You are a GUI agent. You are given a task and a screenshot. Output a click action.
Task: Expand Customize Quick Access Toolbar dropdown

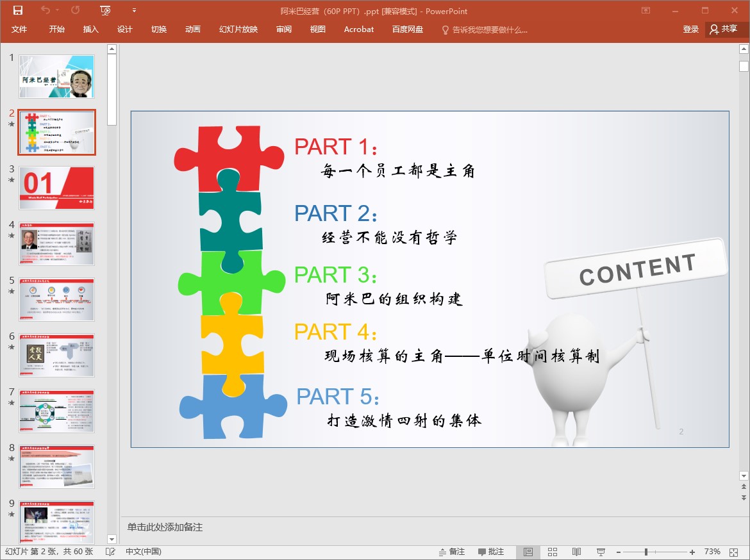(x=134, y=10)
